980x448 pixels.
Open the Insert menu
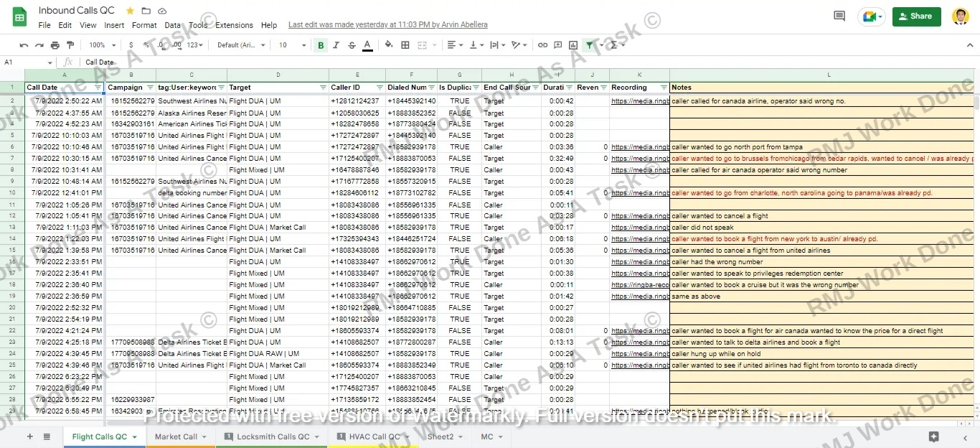114,25
